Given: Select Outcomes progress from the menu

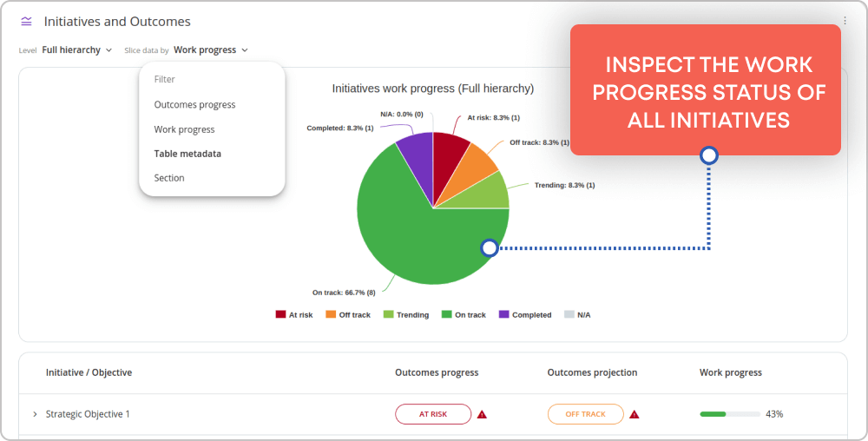Looking at the screenshot, I should point(194,104).
